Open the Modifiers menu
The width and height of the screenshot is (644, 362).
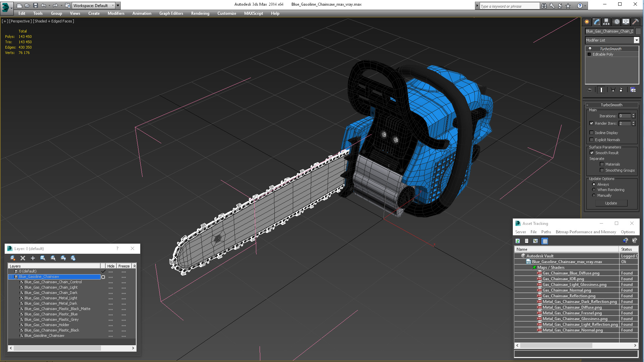click(x=116, y=13)
